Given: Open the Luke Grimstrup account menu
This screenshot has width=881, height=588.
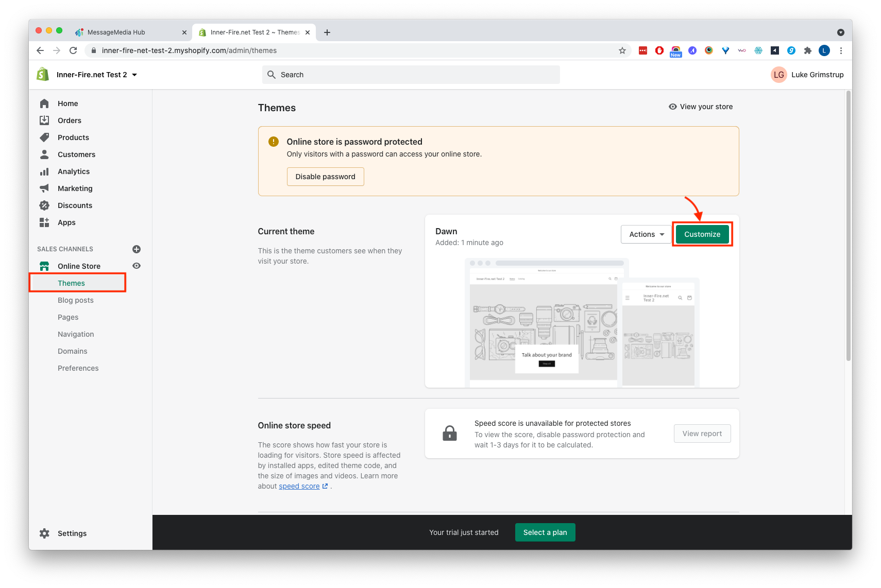Looking at the screenshot, I should point(807,74).
